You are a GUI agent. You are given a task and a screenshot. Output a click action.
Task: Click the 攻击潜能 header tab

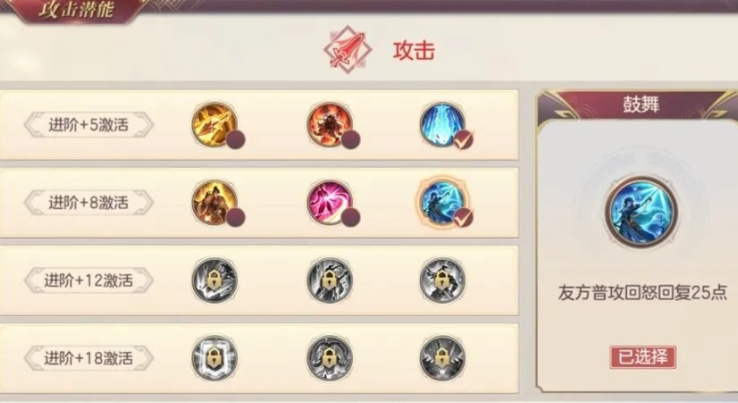point(76,10)
